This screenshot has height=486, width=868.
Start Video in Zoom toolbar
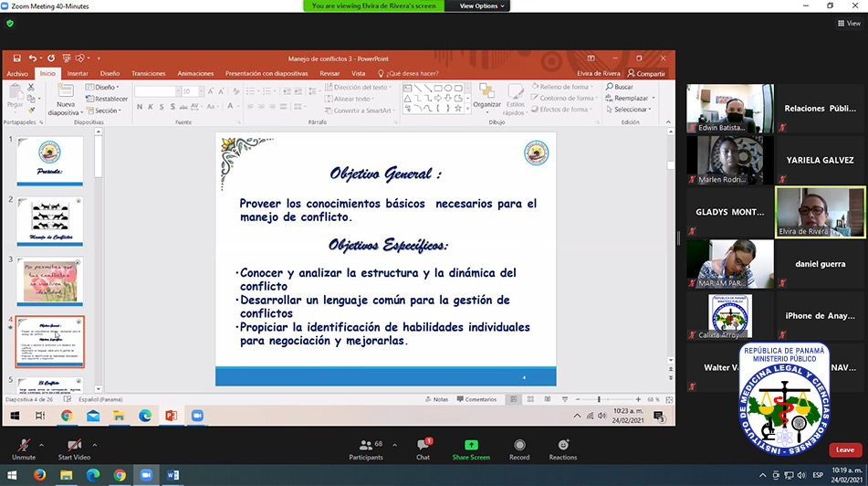pyautogui.click(x=74, y=449)
